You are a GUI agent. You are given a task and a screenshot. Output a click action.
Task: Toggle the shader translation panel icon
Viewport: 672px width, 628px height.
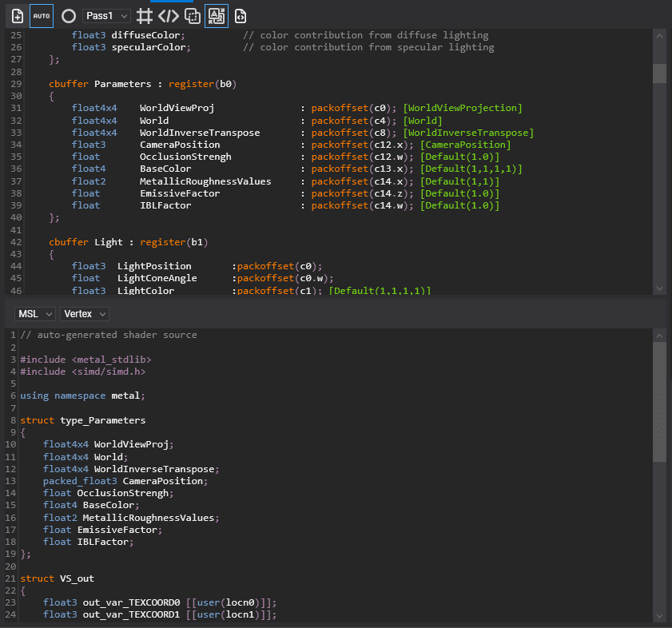[x=217, y=16]
